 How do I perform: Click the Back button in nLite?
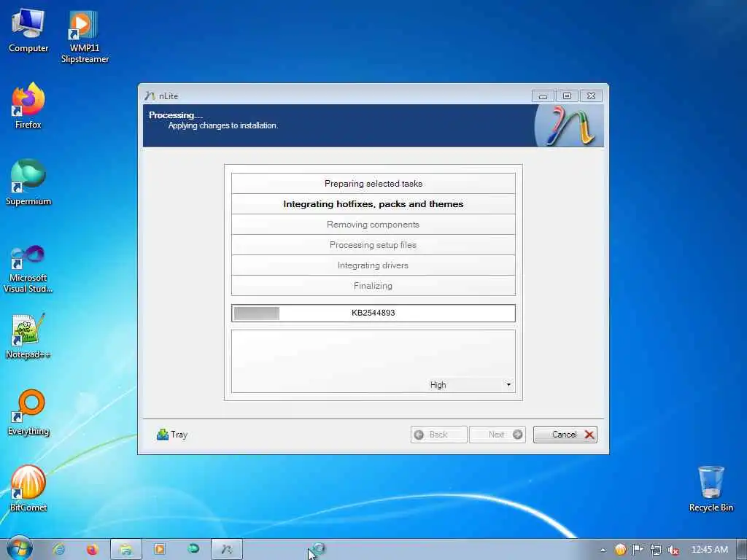pyautogui.click(x=438, y=435)
